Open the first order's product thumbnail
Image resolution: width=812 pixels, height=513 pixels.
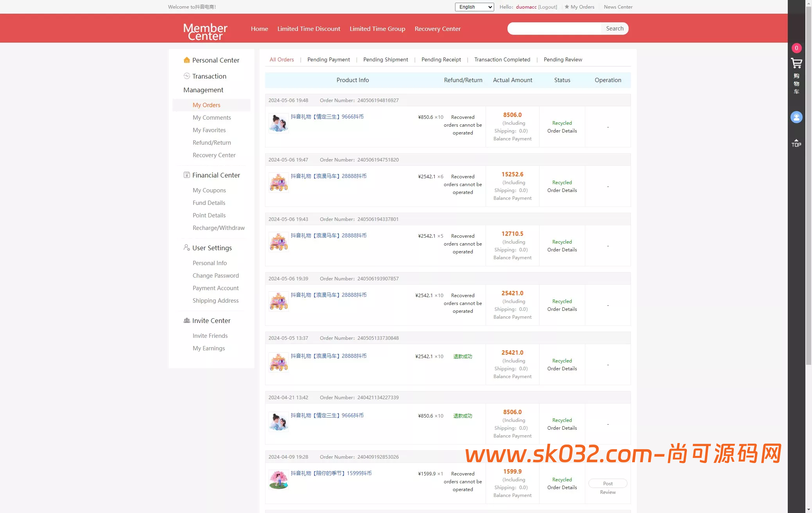279,123
